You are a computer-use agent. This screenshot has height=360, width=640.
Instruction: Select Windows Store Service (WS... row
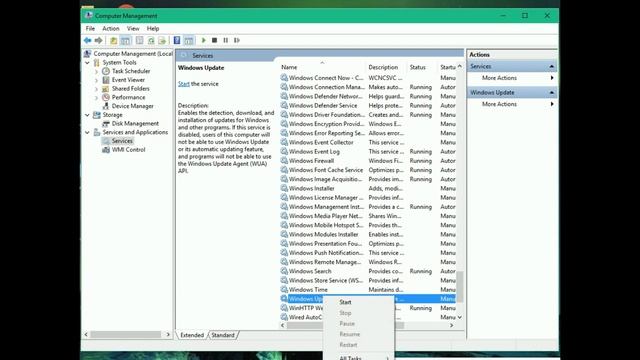[368, 280]
